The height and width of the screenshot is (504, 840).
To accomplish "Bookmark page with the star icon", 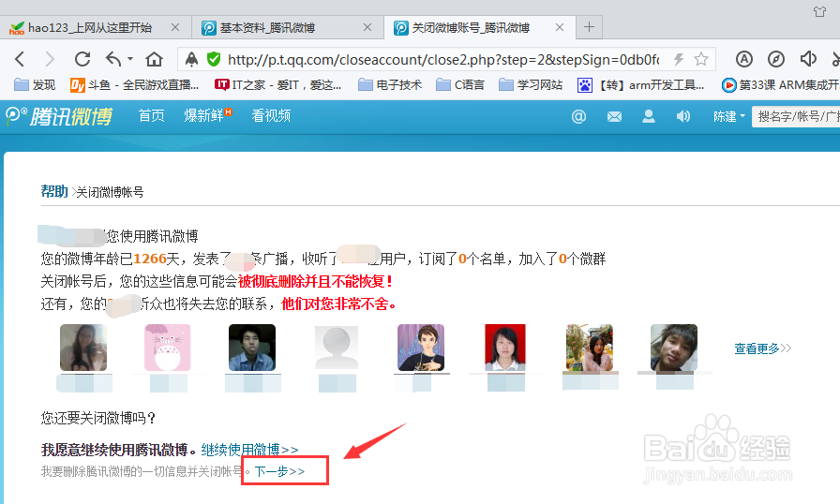I will 701,59.
